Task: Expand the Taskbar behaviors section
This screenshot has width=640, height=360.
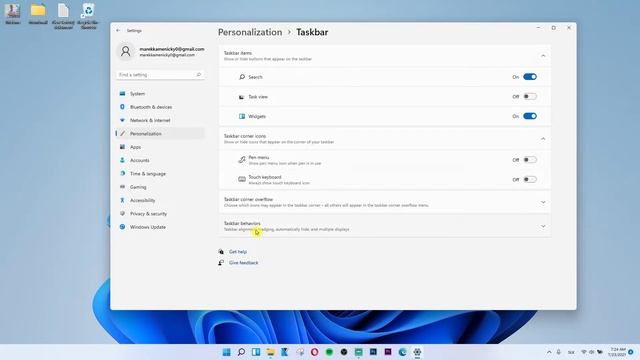Action: click(x=543, y=226)
